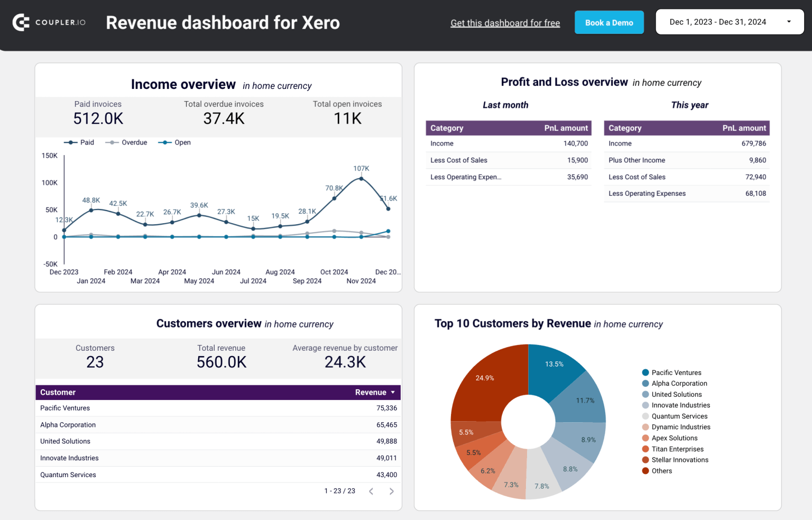Select the Apex Solutions legend dot
The image size is (812, 520).
coord(645,437)
